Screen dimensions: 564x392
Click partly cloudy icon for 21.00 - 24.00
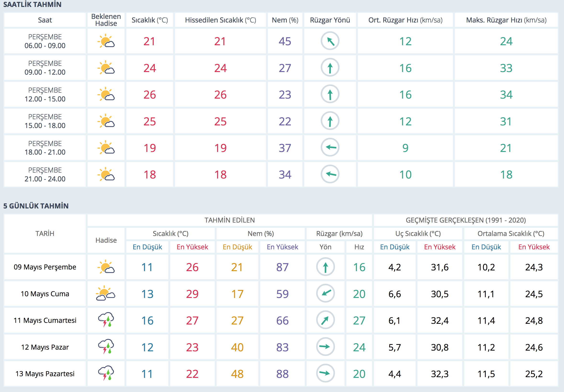tap(106, 174)
